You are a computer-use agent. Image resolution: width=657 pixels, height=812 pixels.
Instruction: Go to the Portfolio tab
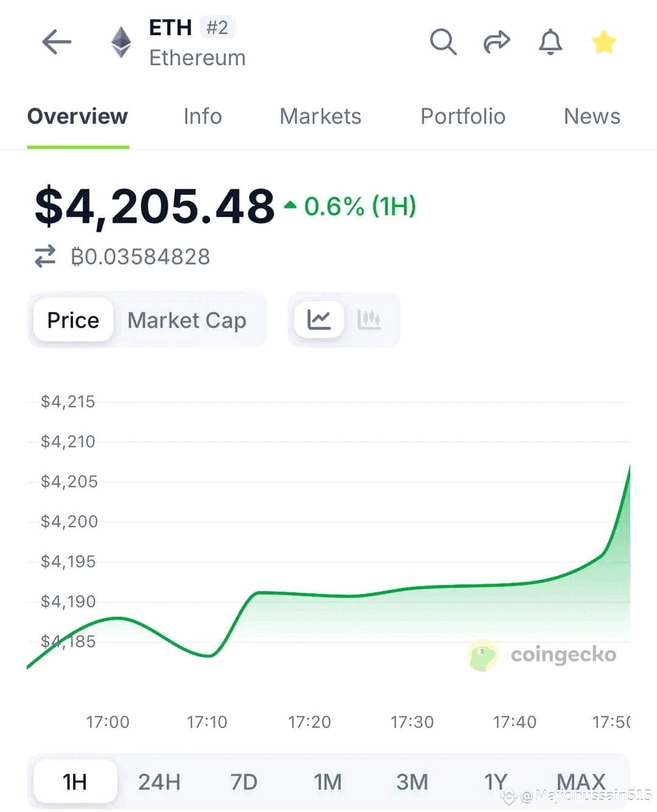pyautogui.click(x=463, y=116)
